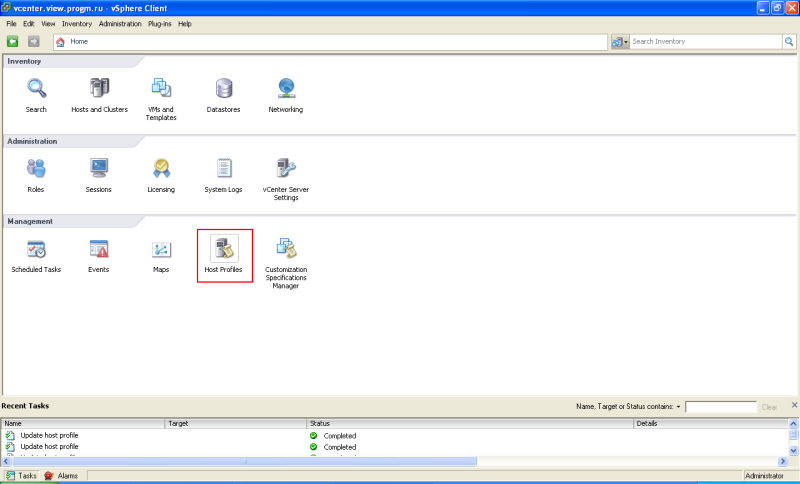
Task: Click the horizontal scrollbar right arrow
Action: pyautogui.click(x=783, y=461)
